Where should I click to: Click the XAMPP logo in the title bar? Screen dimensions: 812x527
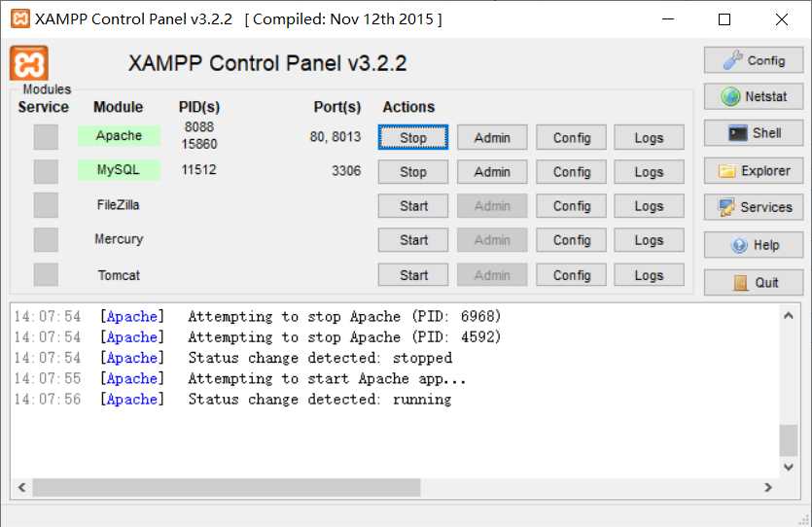tap(19, 18)
